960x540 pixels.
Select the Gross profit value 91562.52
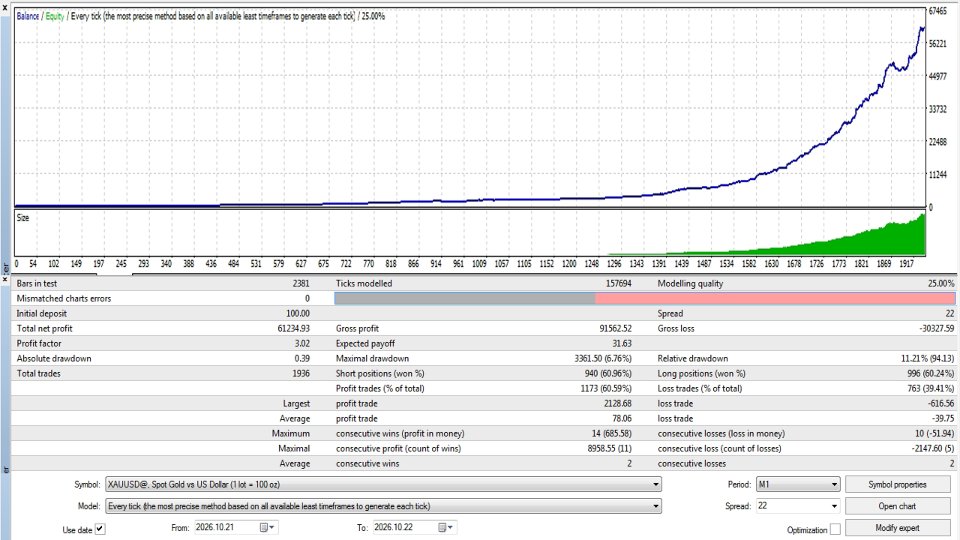(615, 328)
